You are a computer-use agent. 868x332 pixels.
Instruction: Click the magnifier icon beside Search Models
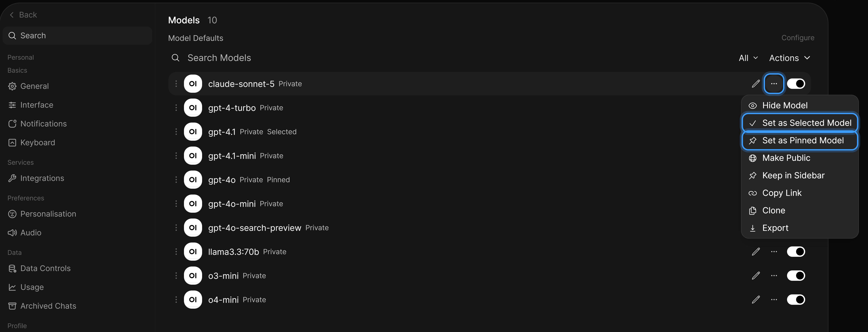point(175,58)
